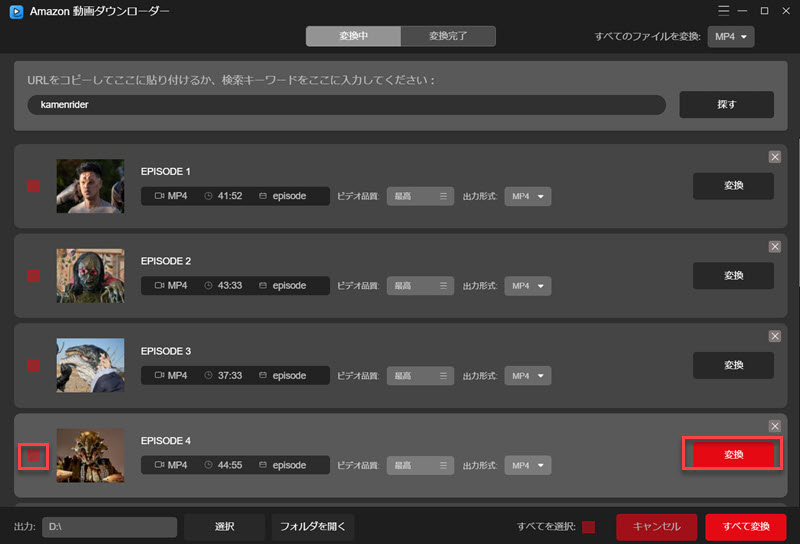Click the 探す search button
The height and width of the screenshot is (544, 800).
coord(727,105)
